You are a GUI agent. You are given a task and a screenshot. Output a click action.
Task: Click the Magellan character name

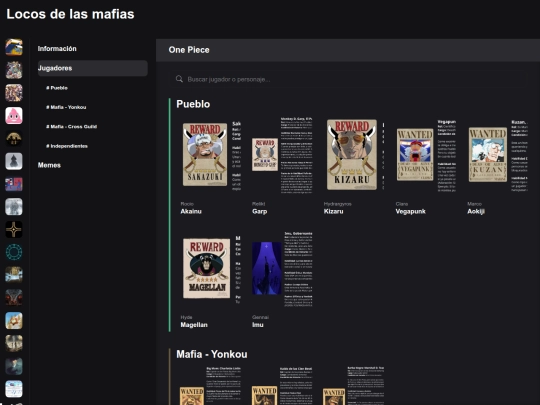tap(194, 325)
